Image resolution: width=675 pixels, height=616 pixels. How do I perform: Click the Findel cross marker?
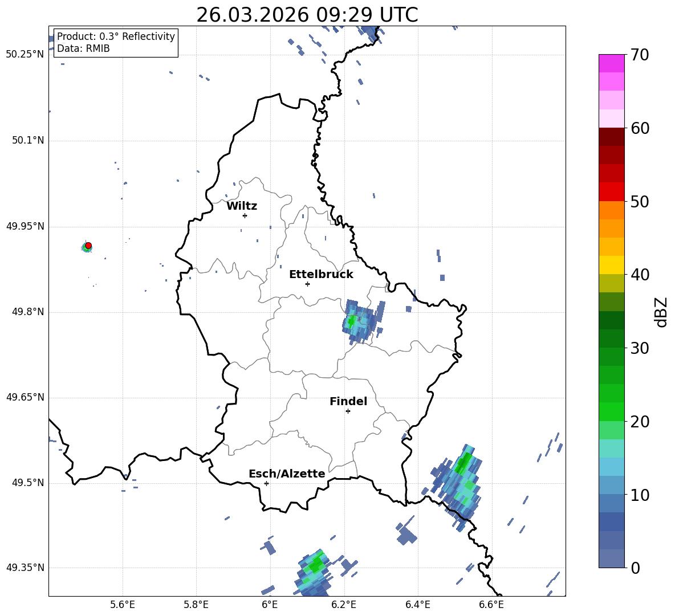tap(348, 411)
